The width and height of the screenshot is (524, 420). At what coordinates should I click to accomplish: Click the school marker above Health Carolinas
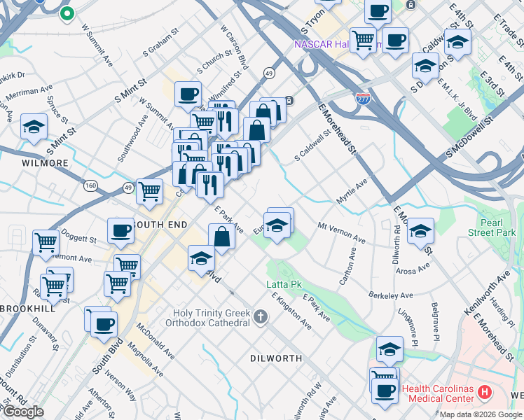tap(389, 351)
